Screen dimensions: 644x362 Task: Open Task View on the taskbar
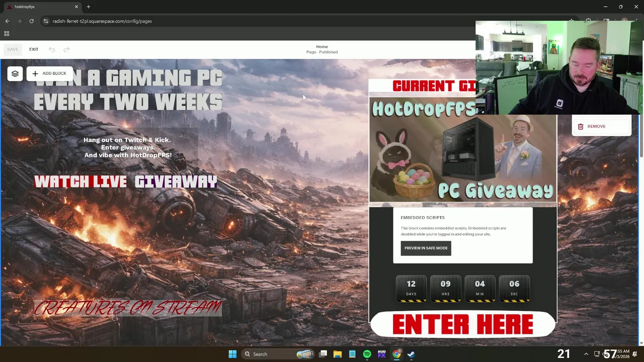coord(323,354)
